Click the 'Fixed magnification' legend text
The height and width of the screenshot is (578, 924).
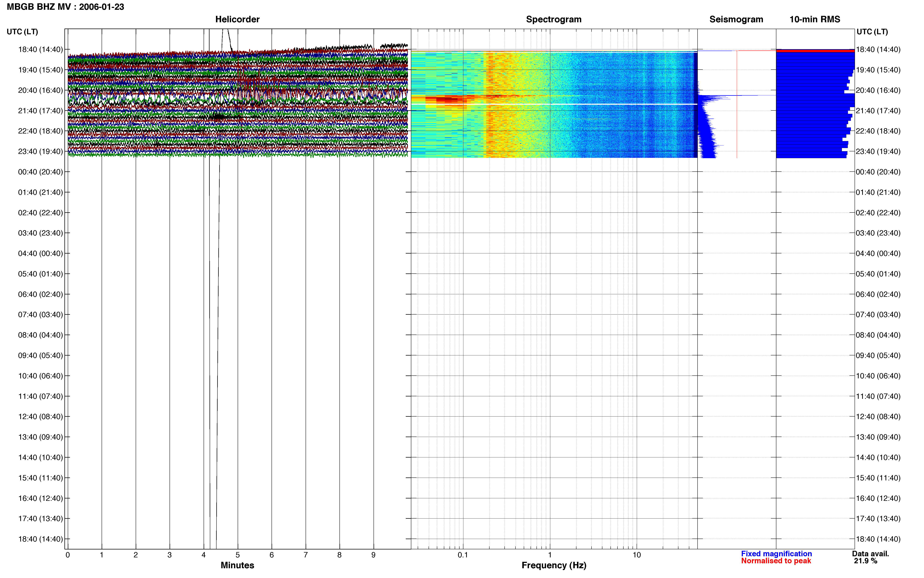coord(777,554)
